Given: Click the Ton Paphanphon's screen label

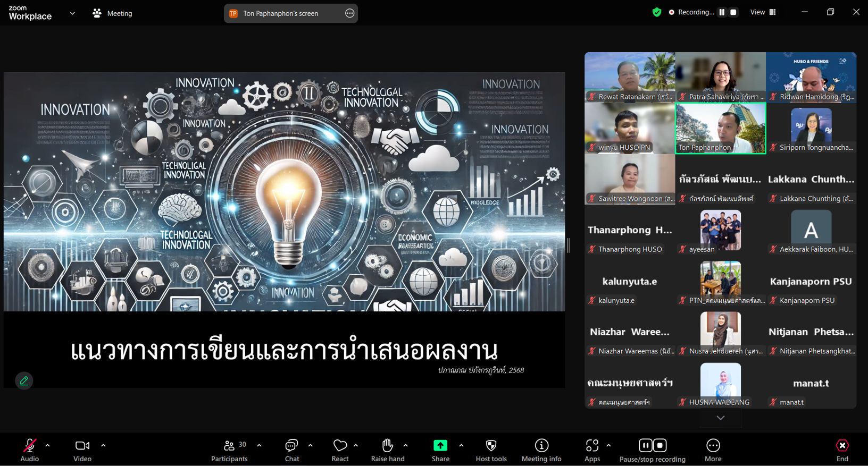Looking at the screenshot, I should [281, 13].
